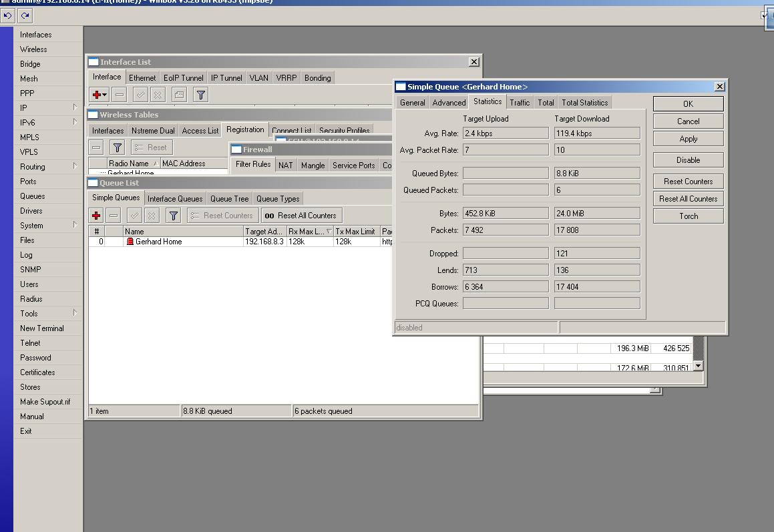Add new simple queue with red plus
Screen dimensions: 774x532
pyautogui.click(x=96, y=216)
